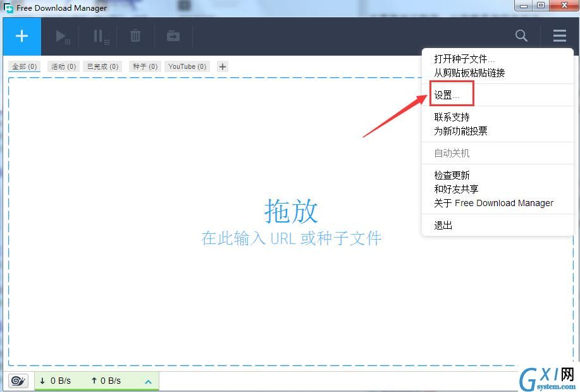
Task: Close the Free Download Manager window
Action: 564,6
